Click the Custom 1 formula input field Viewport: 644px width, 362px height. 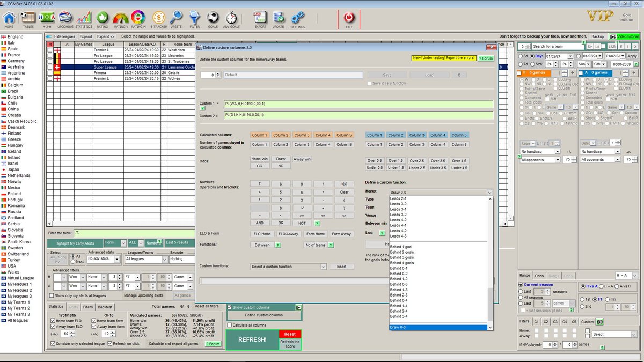(358, 104)
